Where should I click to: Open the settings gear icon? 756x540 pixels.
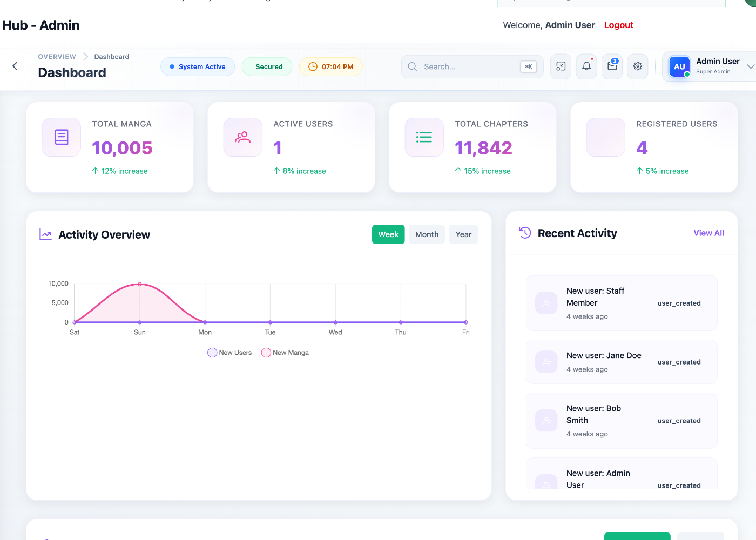pos(638,66)
